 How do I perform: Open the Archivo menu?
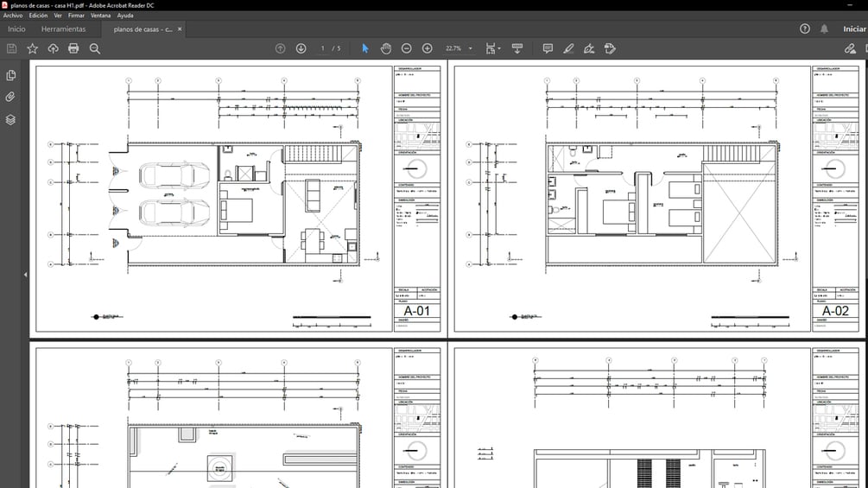point(13,16)
